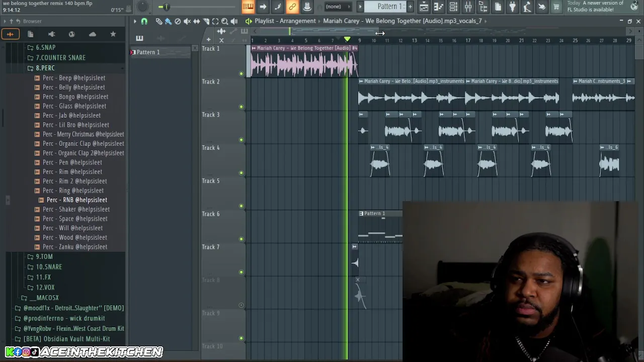Mute Track 6 via its green light

point(241,239)
